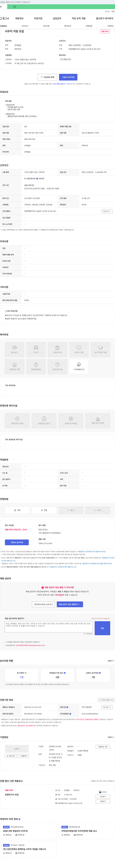Open the 직업 능력 개발 menu
This screenshot has height=868, width=115.
click(x=79, y=19)
